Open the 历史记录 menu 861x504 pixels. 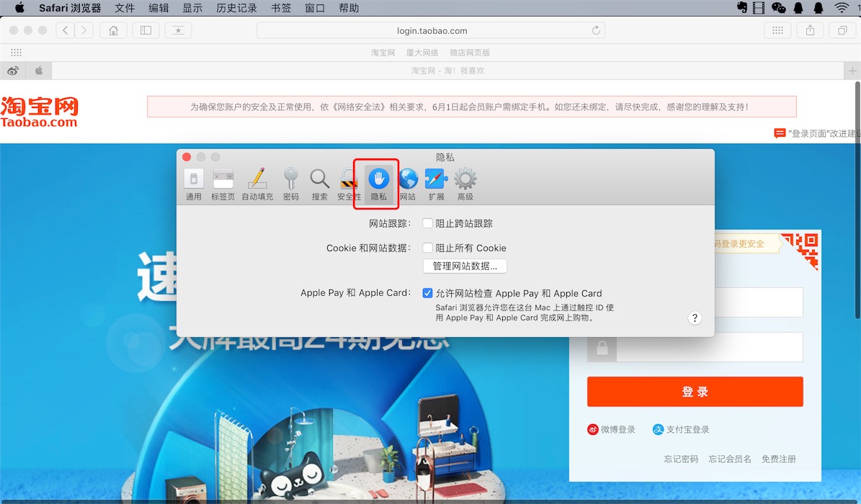(236, 8)
